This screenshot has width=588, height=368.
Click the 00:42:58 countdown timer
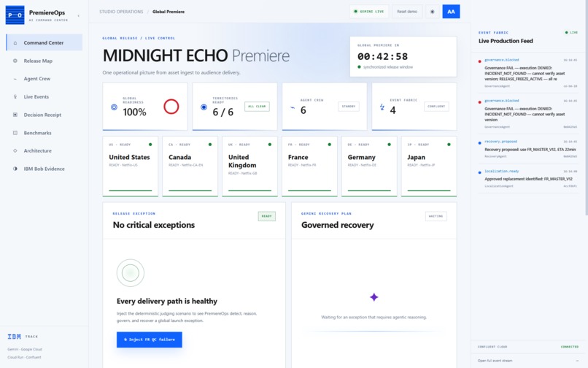(382, 56)
